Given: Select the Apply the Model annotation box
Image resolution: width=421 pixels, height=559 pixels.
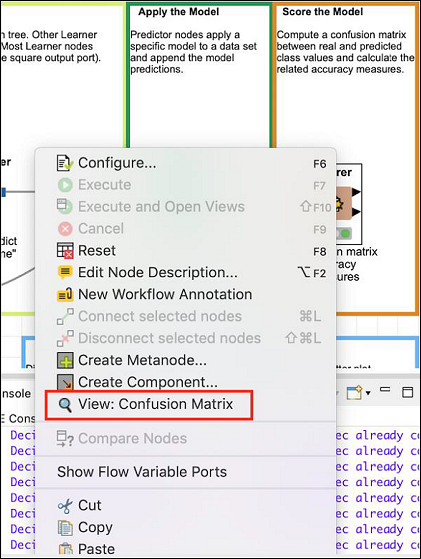Looking at the screenshot, I should point(200,75).
